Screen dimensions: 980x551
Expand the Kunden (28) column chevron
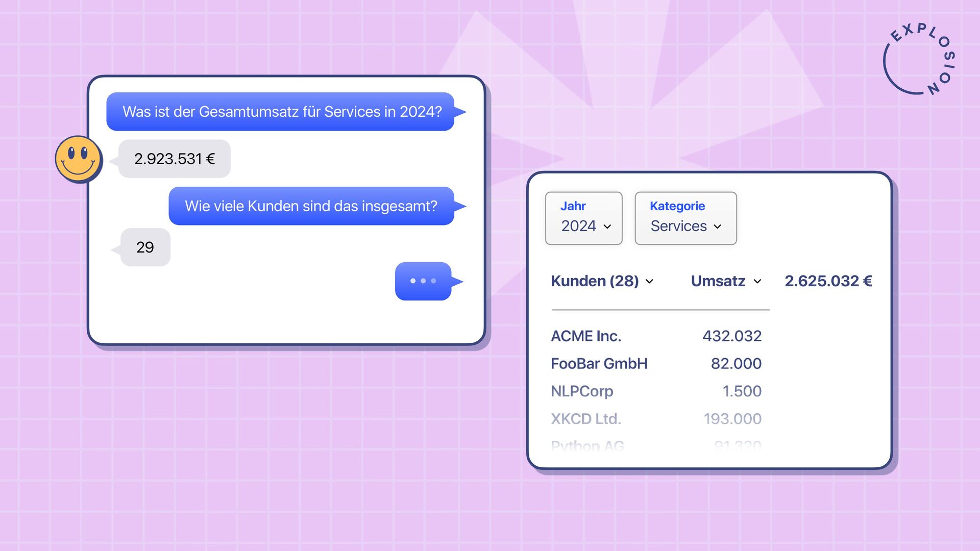650,282
